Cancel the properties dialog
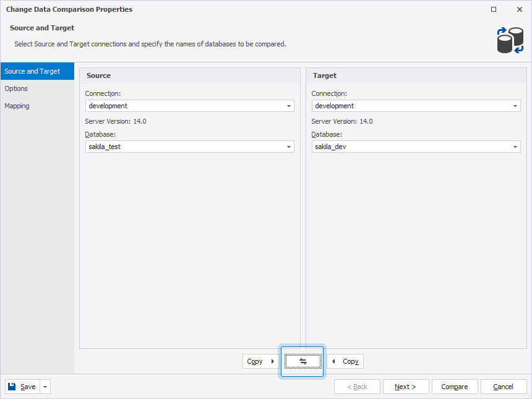Viewport: 532px width, 399px height. 504,386
